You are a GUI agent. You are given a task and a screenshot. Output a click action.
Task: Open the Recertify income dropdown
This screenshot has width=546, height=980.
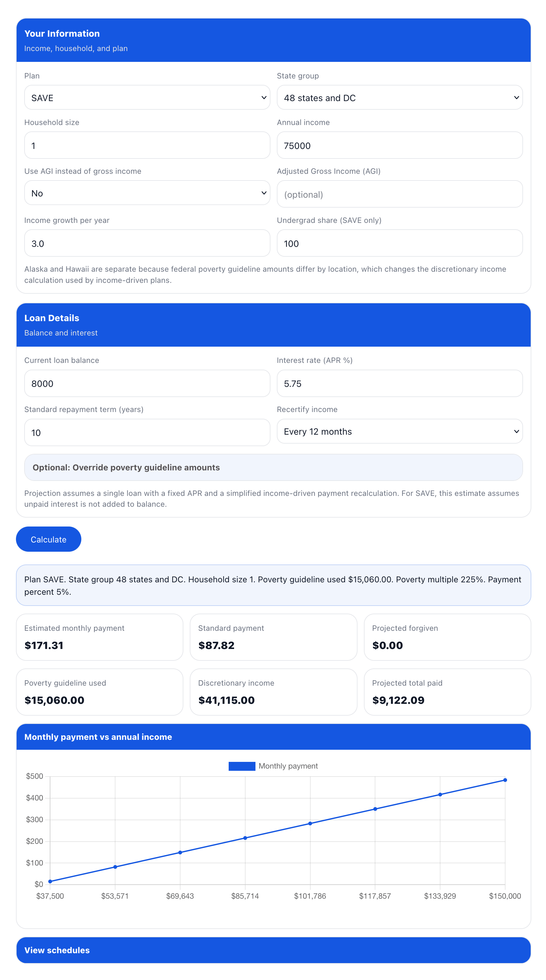[399, 431]
